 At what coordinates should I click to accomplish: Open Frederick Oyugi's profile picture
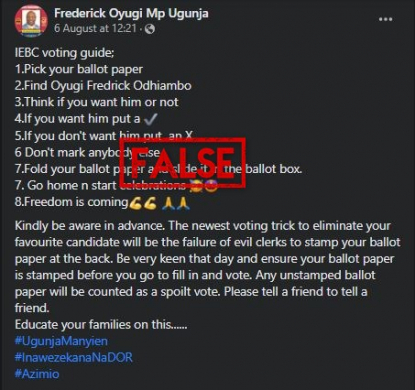coord(31,21)
